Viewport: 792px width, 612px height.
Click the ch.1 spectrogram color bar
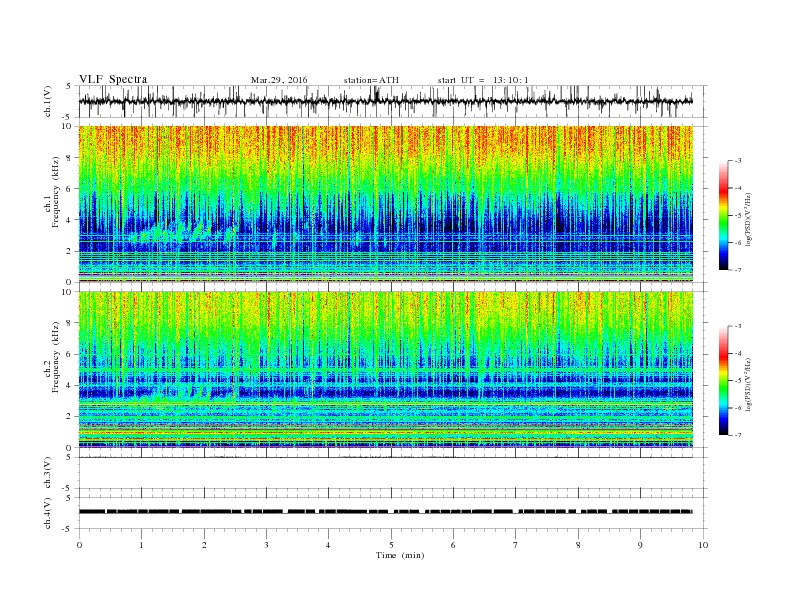pyautogui.click(x=724, y=216)
